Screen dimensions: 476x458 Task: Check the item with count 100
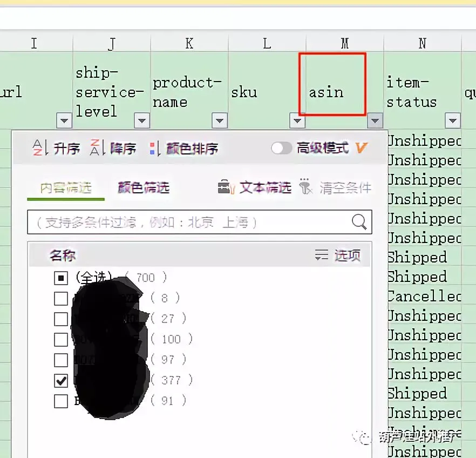click(x=62, y=340)
